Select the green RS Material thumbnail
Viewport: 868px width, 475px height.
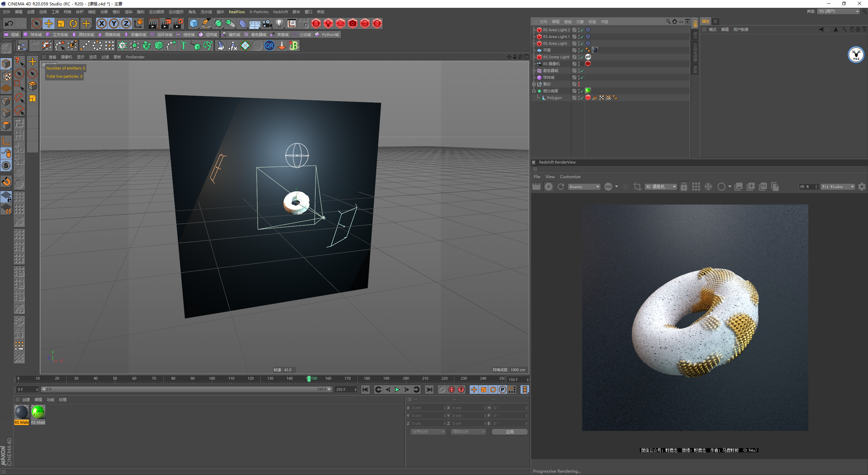click(38, 412)
